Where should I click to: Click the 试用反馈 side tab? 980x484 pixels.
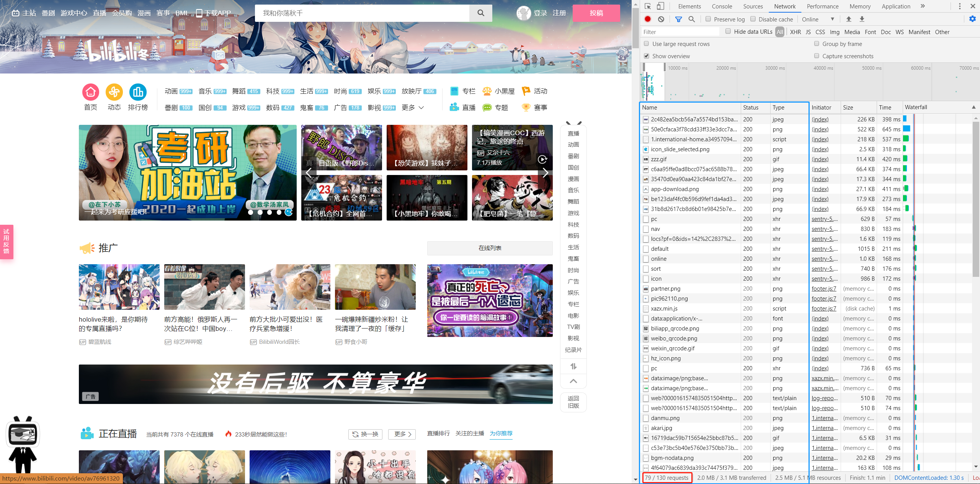[7, 242]
